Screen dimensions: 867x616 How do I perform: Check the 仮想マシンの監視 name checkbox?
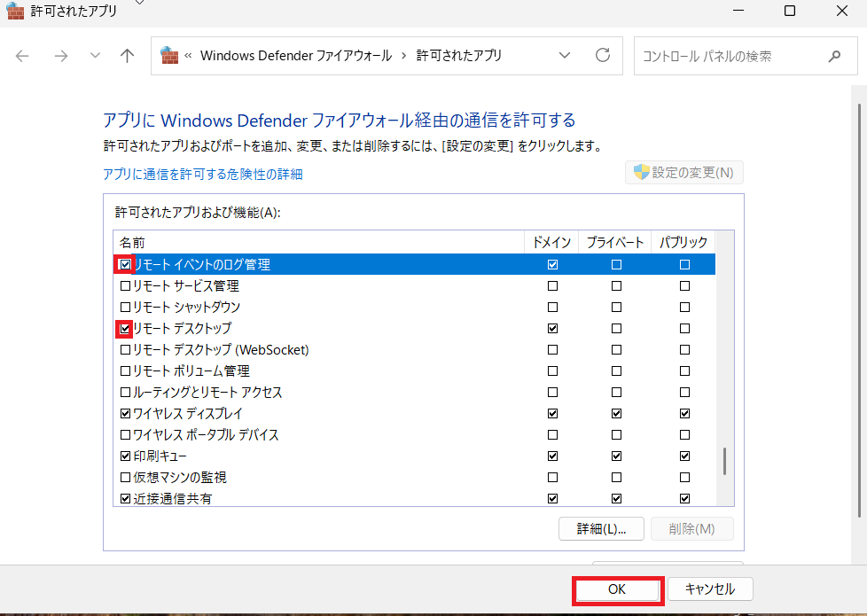pos(126,477)
